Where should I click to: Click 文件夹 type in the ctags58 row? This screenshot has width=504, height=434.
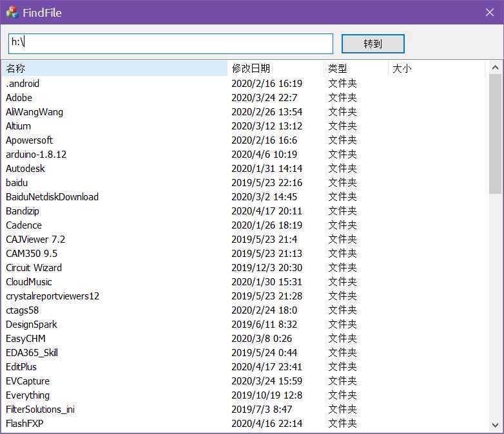(x=342, y=310)
